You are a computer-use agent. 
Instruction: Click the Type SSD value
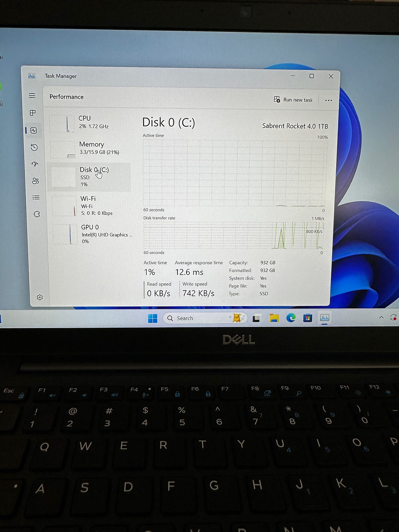(264, 293)
